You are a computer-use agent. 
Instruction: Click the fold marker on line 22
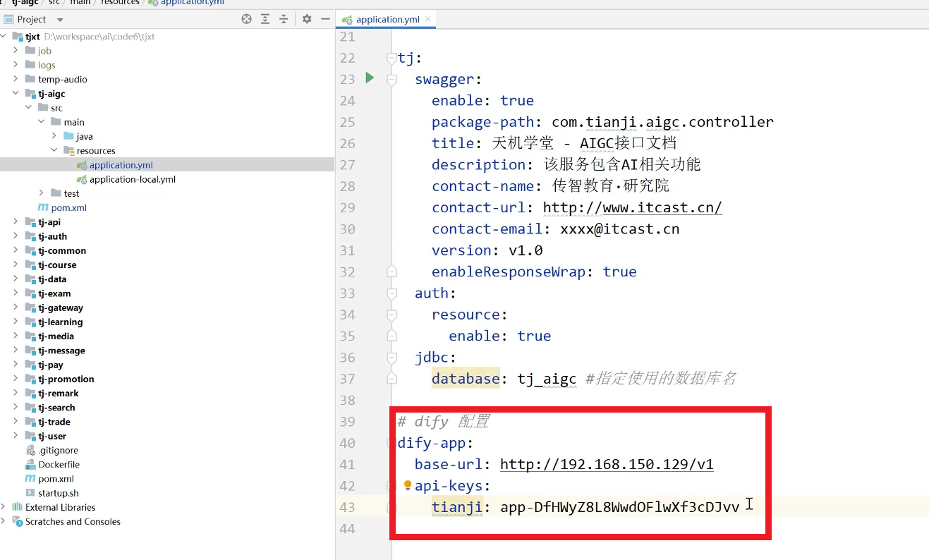point(391,58)
